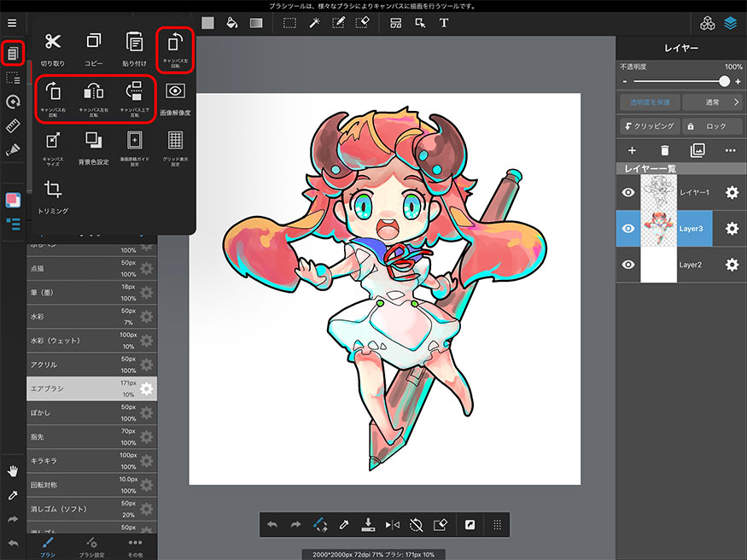Select the magic wand tool
The width and height of the screenshot is (747, 560).
(314, 23)
